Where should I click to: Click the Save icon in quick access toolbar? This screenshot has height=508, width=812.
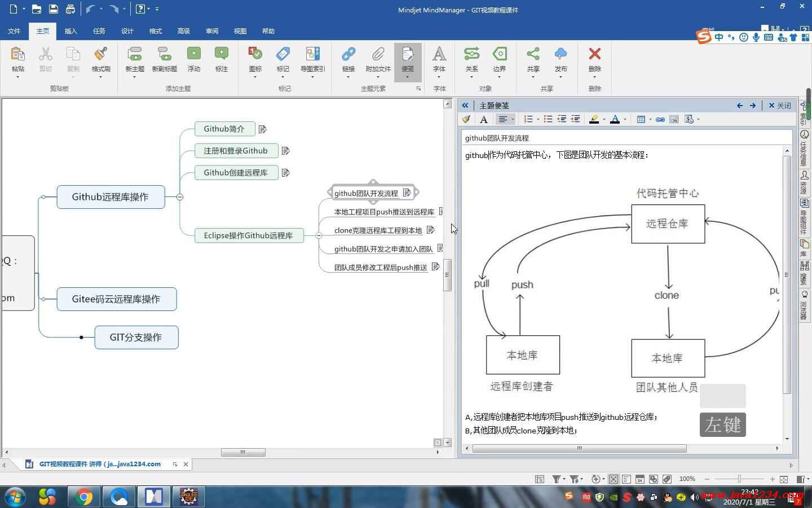point(53,9)
